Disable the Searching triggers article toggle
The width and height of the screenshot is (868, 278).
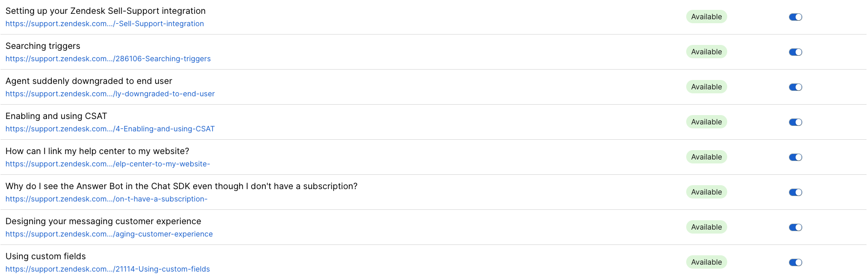pos(795,52)
